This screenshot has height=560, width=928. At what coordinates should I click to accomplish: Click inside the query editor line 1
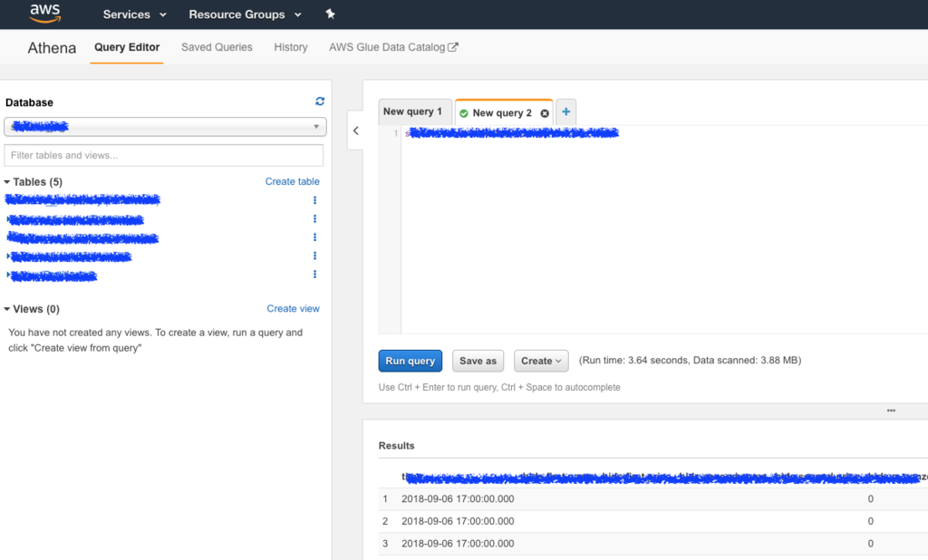tap(662, 134)
